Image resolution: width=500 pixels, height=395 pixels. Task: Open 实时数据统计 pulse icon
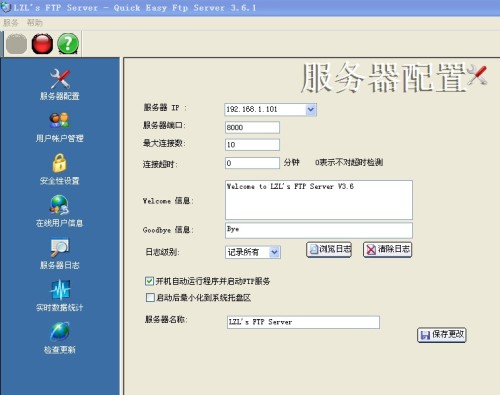click(60, 290)
